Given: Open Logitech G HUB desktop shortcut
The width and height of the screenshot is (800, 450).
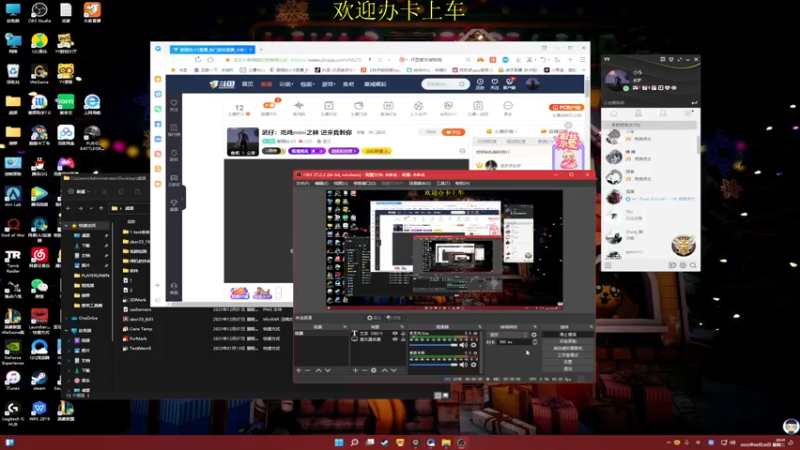Looking at the screenshot, I should 13,413.
